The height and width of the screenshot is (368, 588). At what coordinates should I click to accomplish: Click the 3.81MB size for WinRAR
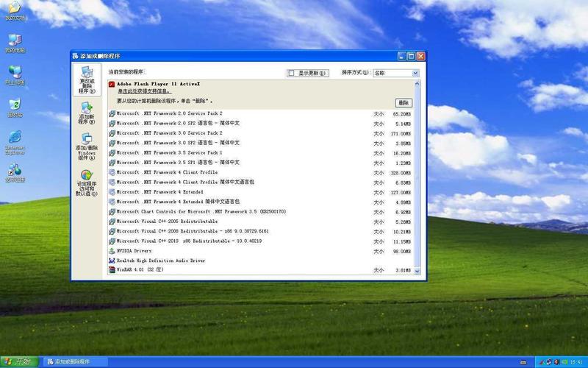tap(403, 270)
